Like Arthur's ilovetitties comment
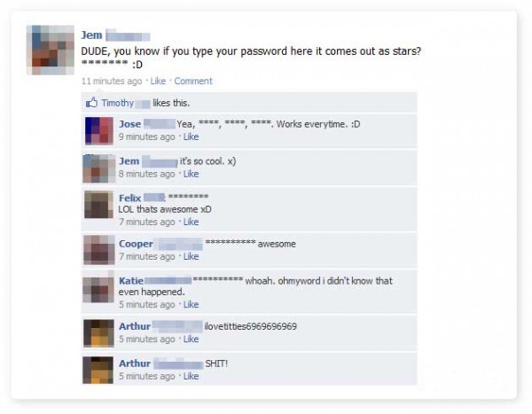This screenshot has width=532, height=414. pos(191,339)
